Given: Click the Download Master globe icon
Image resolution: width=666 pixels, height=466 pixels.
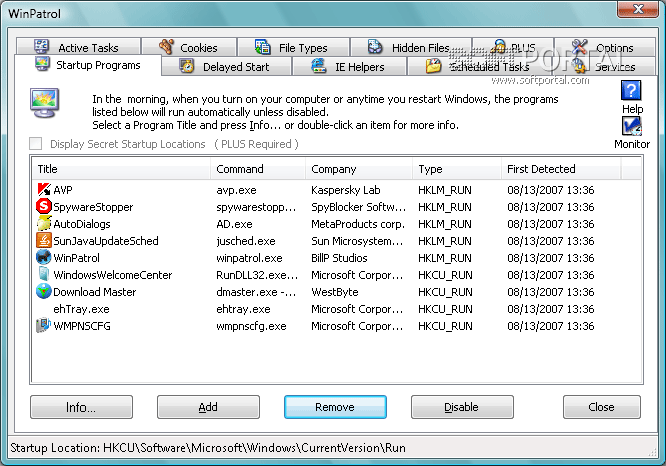Looking at the screenshot, I should (x=44, y=291).
